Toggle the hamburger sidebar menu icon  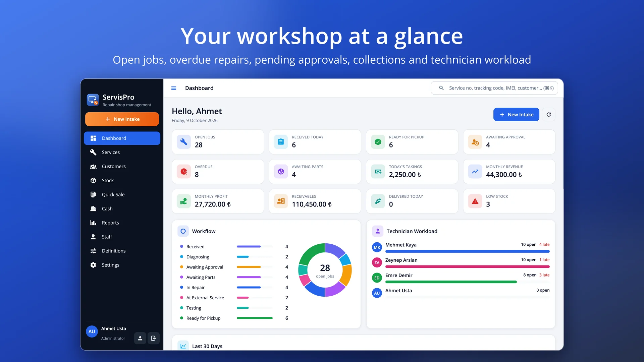174,88
